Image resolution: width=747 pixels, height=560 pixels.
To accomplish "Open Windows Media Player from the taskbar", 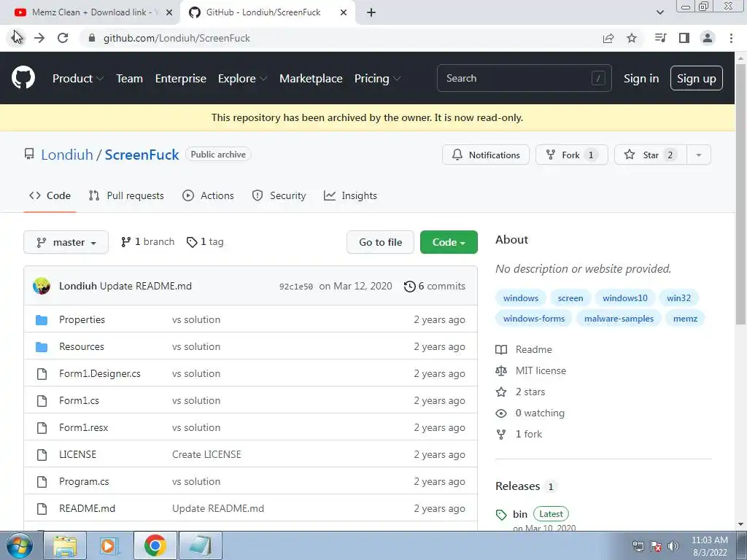I will tap(109, 545).
